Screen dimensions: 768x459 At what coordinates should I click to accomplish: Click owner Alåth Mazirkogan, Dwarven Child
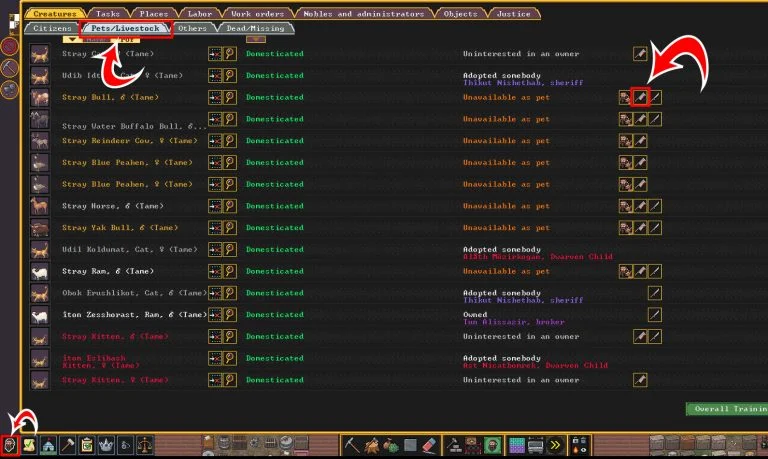tap(537, 257)
